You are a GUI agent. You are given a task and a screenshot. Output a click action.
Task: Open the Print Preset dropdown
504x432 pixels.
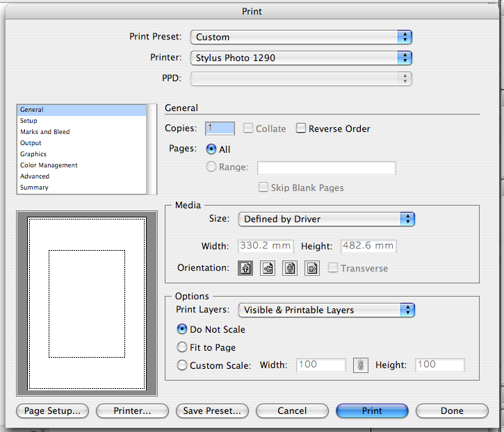click(x=302, y=37)
